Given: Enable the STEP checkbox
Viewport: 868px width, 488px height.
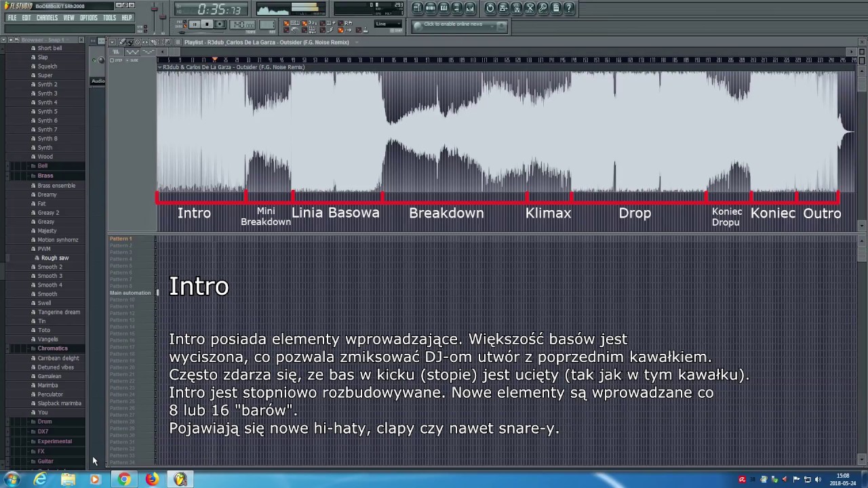Looking at the screenshot, I should (x=112, y=60).
